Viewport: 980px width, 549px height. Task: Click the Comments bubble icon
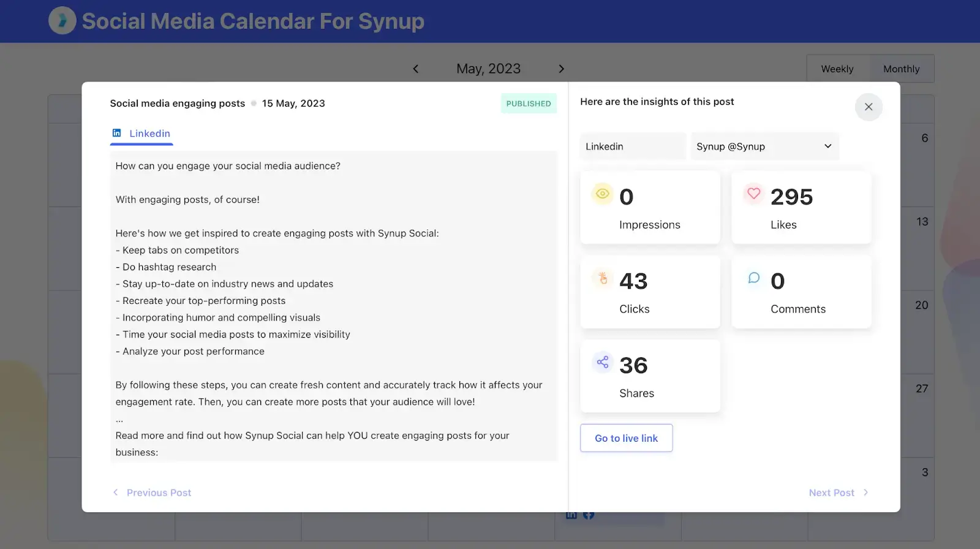(x=754, y=278)
